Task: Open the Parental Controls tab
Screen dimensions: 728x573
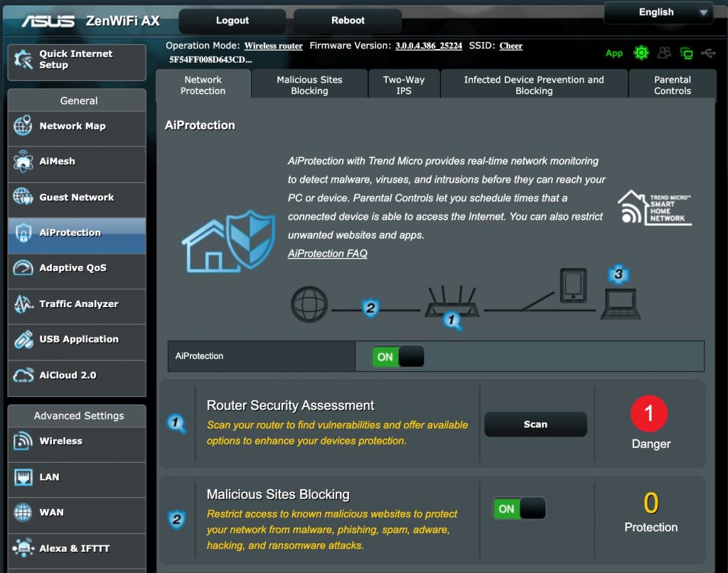Action: click(673, 85)
